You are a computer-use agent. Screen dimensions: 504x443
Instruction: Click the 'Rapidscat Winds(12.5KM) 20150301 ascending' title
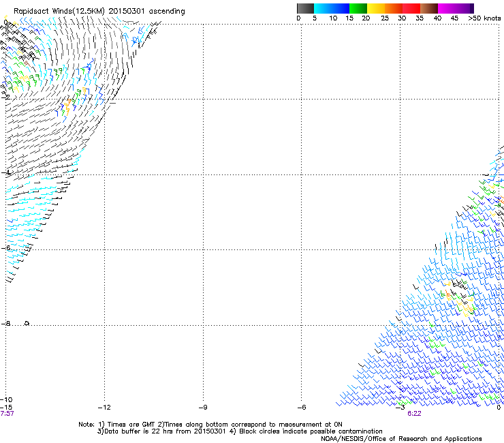pyautogui.click(x=99, y=12)
